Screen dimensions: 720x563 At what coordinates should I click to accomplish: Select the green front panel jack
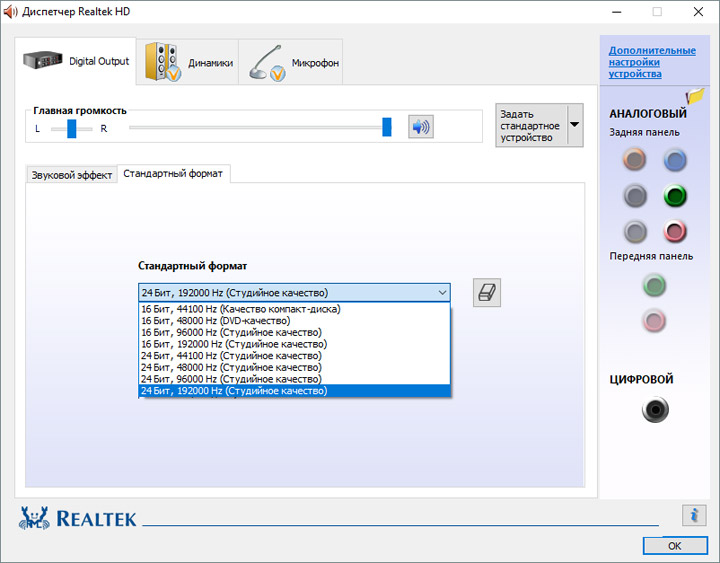tap(654, 285)
